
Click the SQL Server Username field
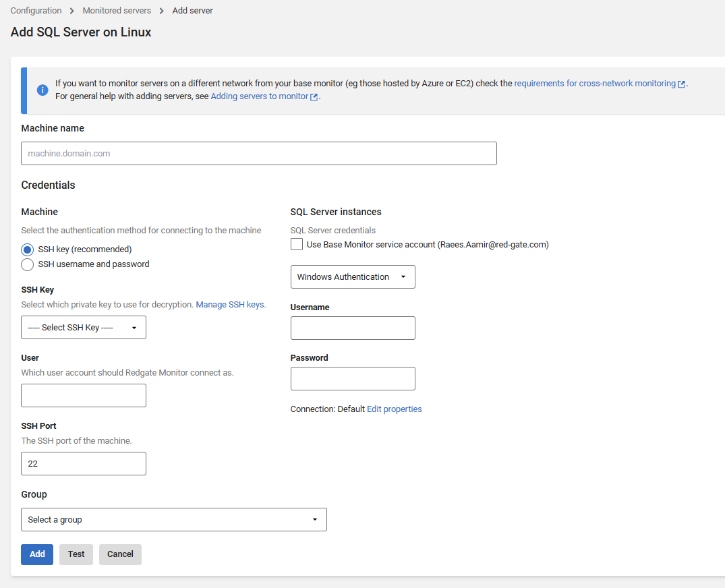click(x=353, y=328)
